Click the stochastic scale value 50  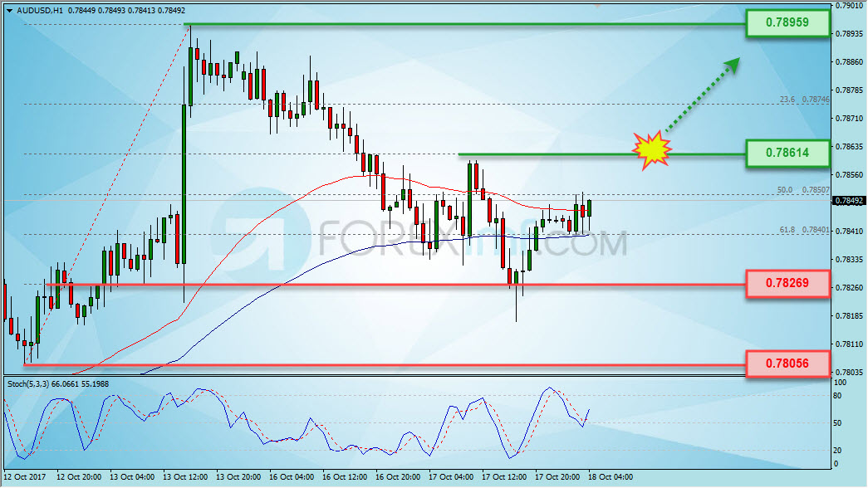(x=837, y=423)
